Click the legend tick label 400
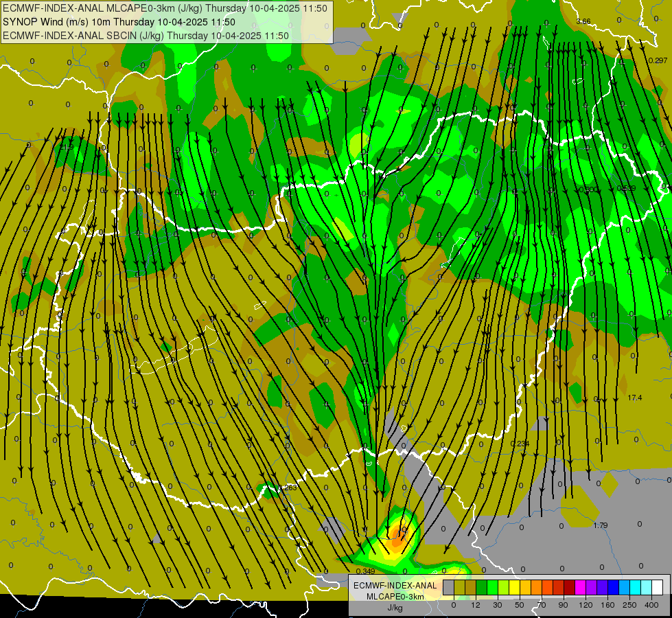The image size is (672, 618). coord(651,605)
